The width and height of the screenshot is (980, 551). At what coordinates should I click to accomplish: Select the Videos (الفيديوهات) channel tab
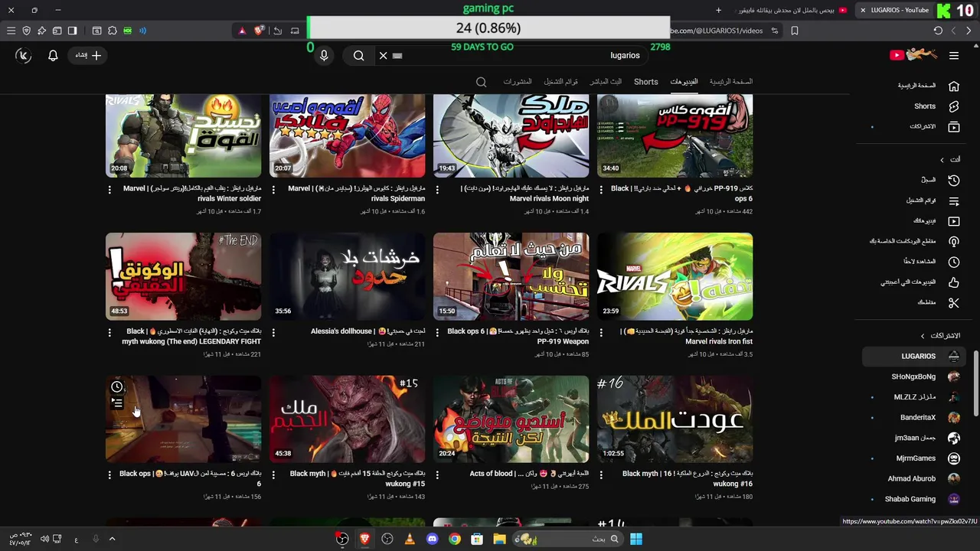coord(684,82)
